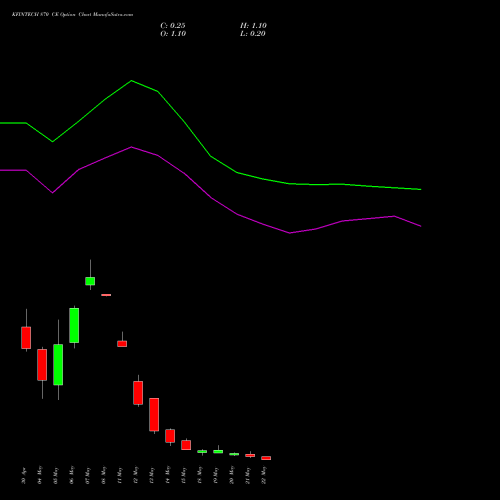Click the KFINTECH 870 CE Option chart title
The image size is (500, 500).
click(72, 15)
